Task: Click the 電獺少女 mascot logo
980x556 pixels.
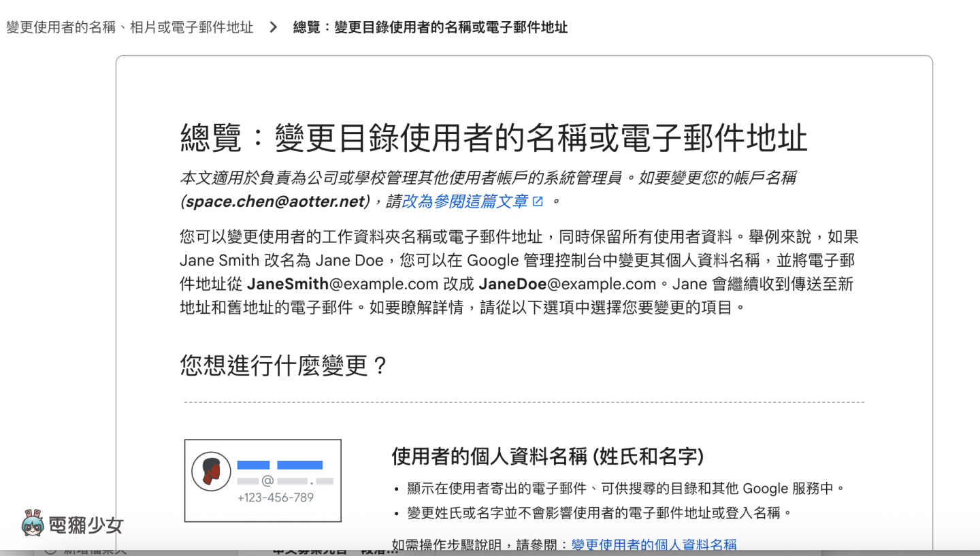Action: tap(33, 523)
